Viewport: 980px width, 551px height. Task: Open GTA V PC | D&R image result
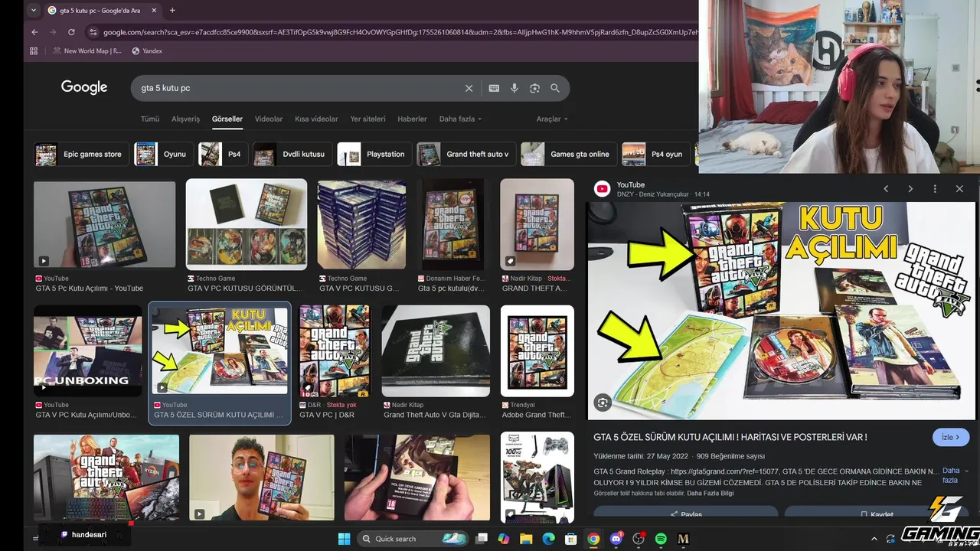(335, 350)
